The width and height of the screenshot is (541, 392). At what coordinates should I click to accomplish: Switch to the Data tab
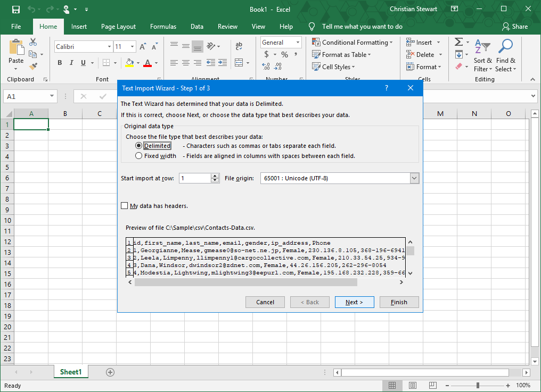[197, 27]
